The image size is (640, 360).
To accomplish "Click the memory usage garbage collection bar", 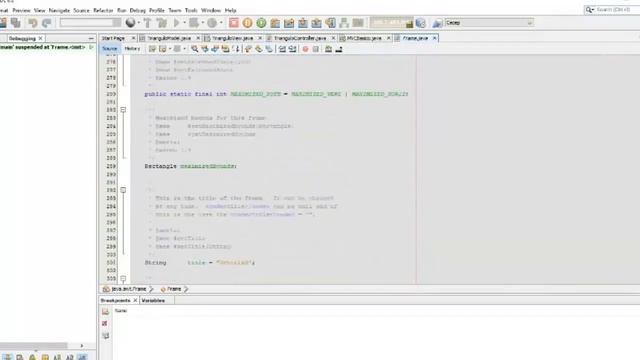I will pos(391,23).
